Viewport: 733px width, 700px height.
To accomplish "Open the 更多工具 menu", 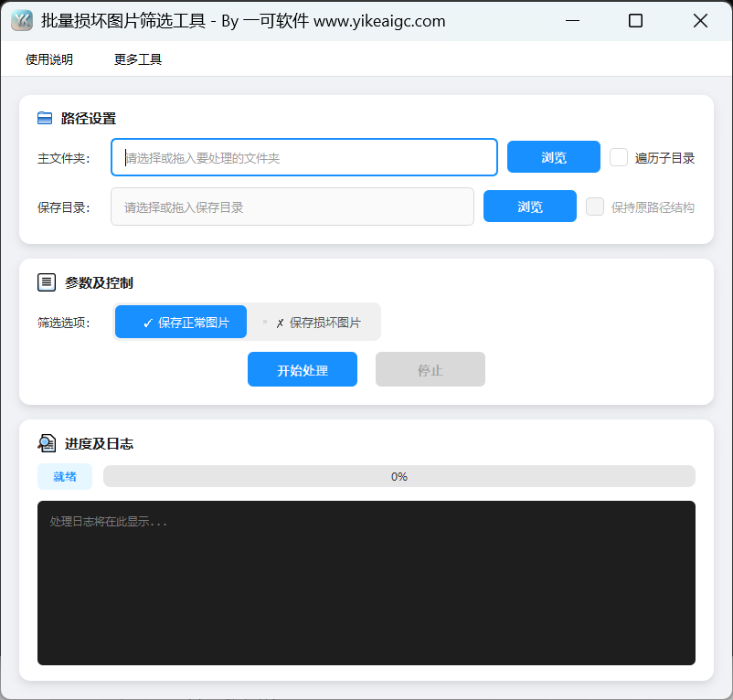I will point(138,59).
